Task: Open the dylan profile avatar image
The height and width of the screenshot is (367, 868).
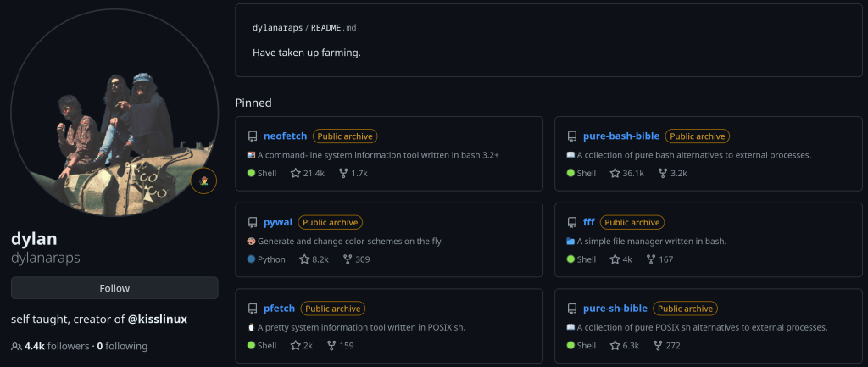Action: [114, 113]
